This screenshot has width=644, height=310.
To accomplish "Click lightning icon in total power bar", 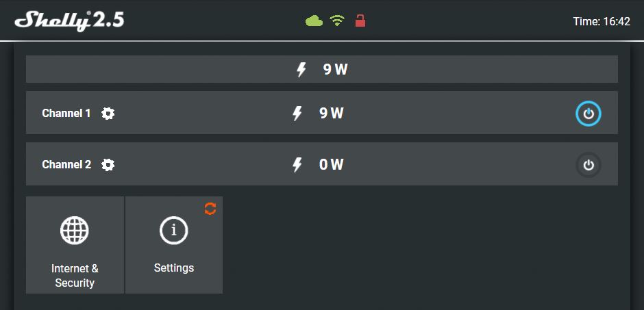I will pos(301,70).
